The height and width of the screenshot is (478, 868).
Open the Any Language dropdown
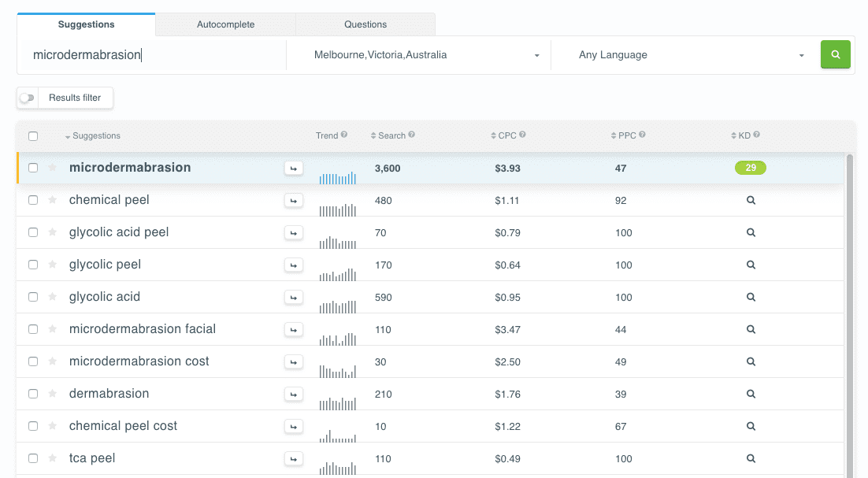click(x=684, y=55)
